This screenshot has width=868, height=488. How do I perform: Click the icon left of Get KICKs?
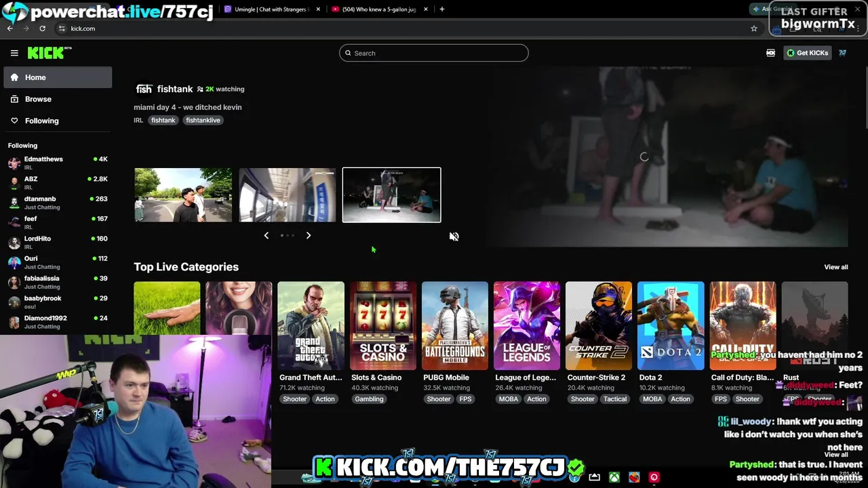[x=771, y=53]
